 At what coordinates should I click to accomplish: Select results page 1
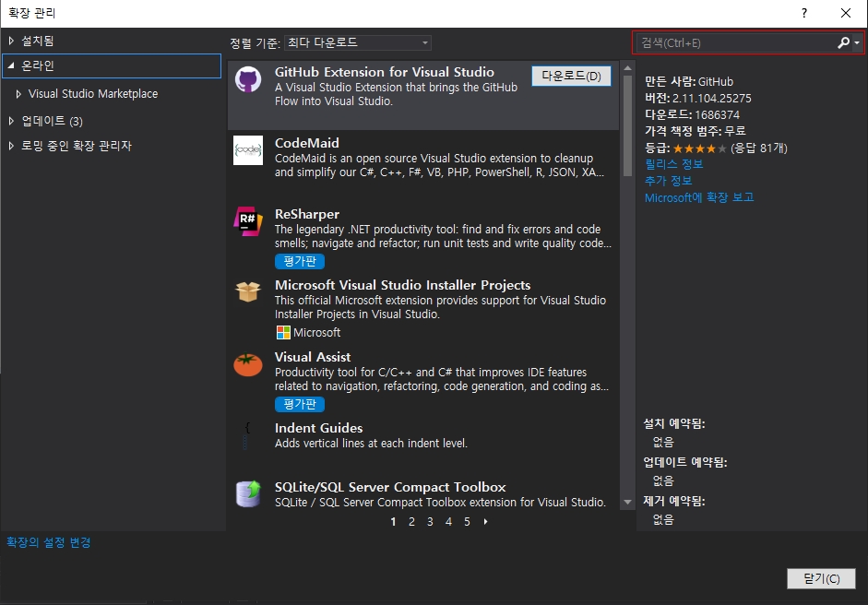(393, 521)
